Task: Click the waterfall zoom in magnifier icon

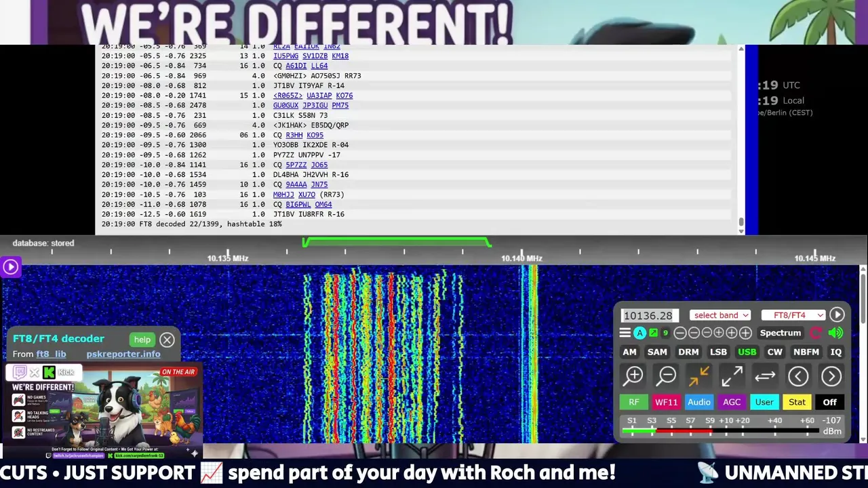Action: (633, 376)
